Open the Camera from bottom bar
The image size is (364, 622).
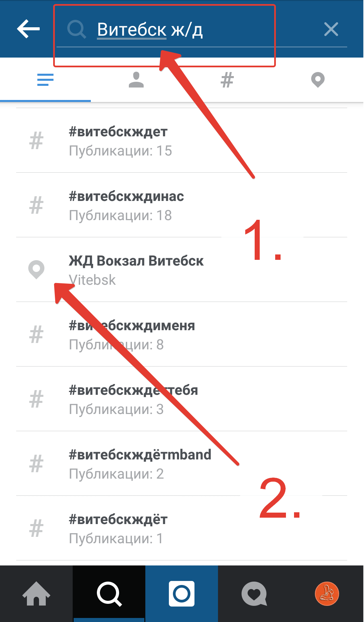tap(182, 594)
